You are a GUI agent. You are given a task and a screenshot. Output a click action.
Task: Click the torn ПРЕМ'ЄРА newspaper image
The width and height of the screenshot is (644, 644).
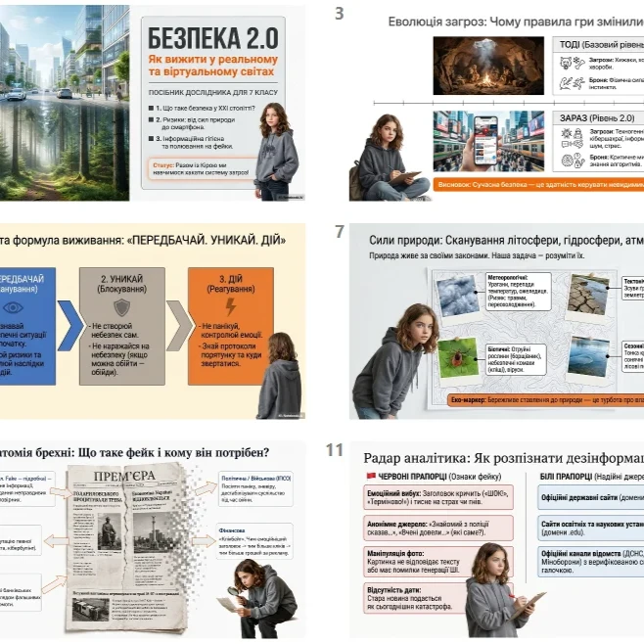(x=125, y=548)
